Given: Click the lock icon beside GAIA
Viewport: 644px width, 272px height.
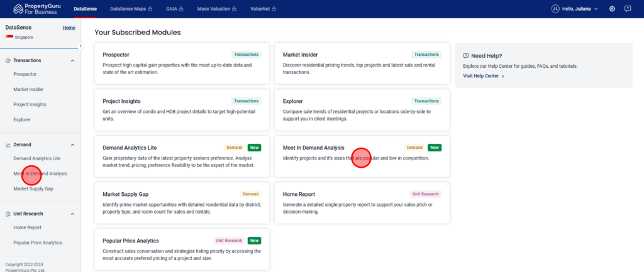Looking at the screenshot, I should (x=181, y=9).
